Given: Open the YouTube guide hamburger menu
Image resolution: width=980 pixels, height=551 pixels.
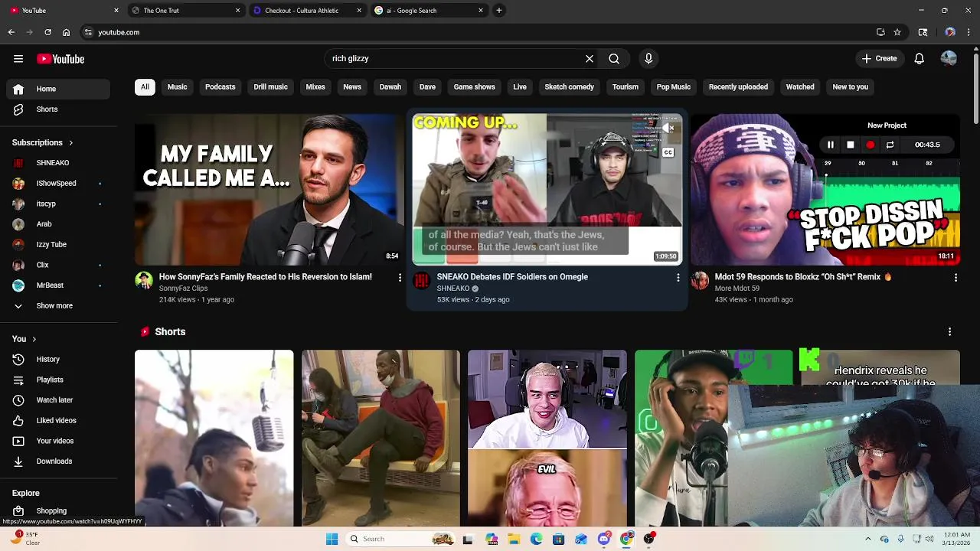Looking at the screenshot, I should pos(18,59).
